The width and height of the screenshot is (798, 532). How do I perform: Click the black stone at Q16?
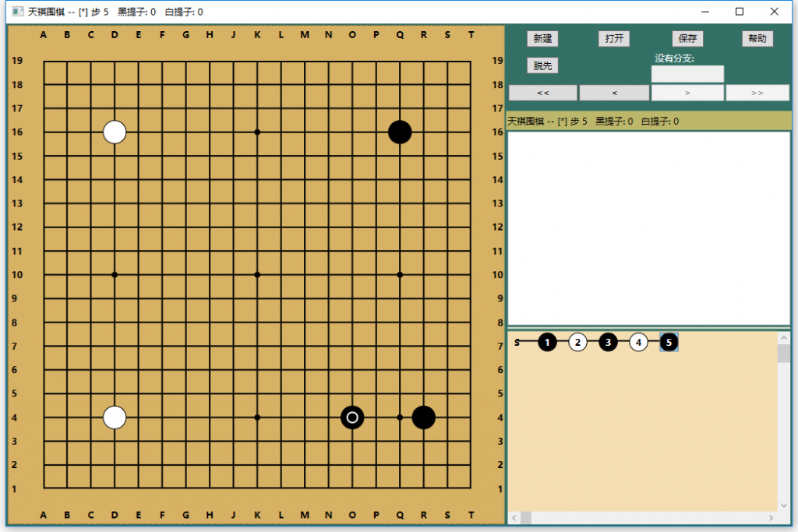click(x=400, y=132)
